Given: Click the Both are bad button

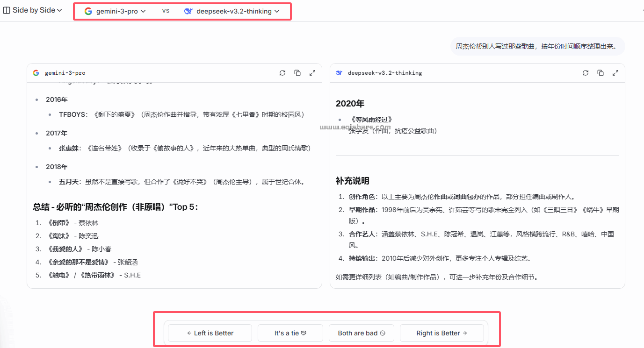Looking at the screenshot, I should click(361, 333).
